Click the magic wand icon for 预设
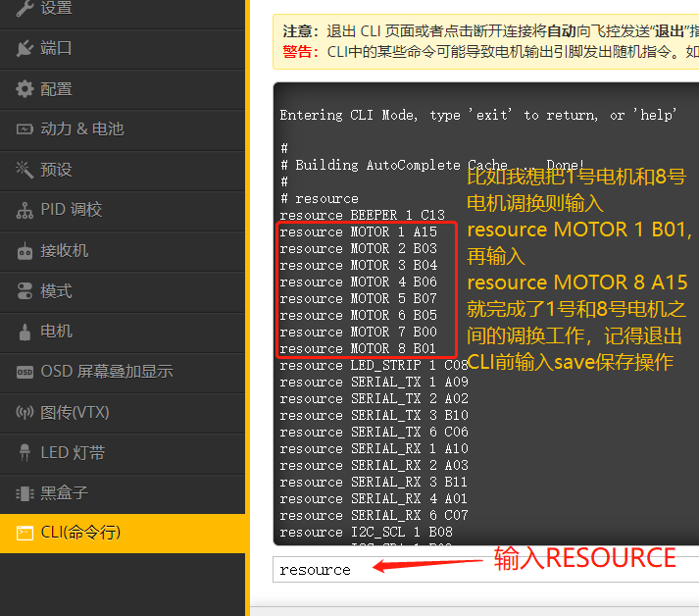Viewport: 699px width, 616px height. pyautogui.click(x=25, y=170)
